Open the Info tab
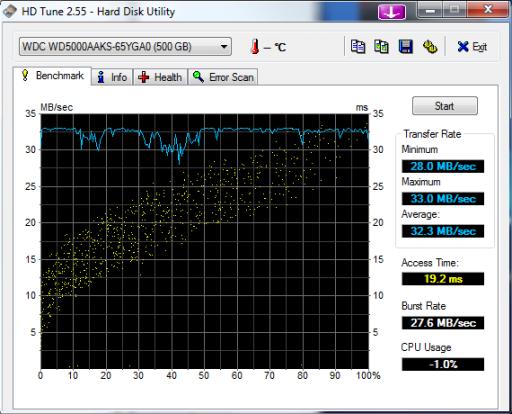This screenshot has width=512, height=414. pyautogui.click(x=112, y=77)
